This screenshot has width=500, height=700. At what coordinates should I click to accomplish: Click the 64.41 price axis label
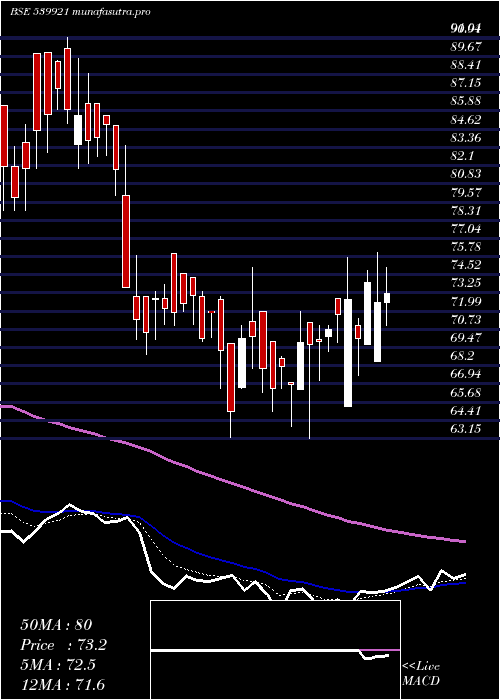(x=465, y=411)
